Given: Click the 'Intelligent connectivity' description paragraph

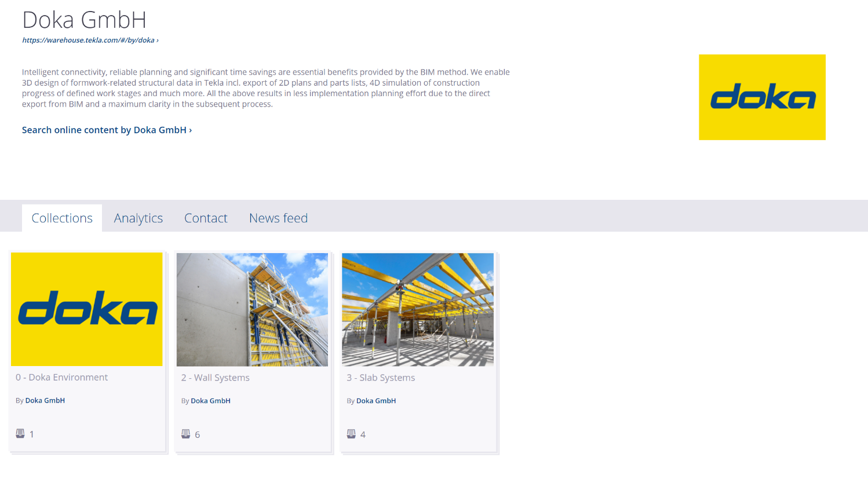Looking at the screenshot, I should pyautogui.click(x=266, y=88).
